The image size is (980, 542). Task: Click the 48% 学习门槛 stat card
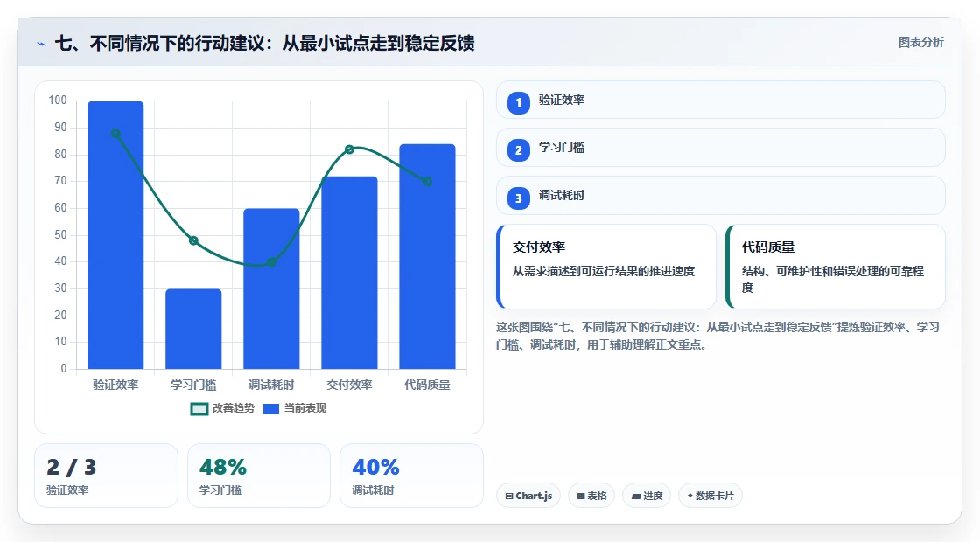259,476
